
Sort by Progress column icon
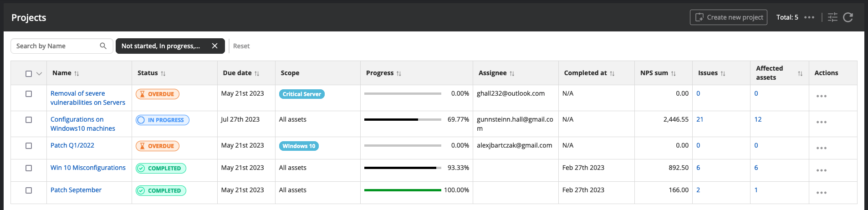(399, 73)
